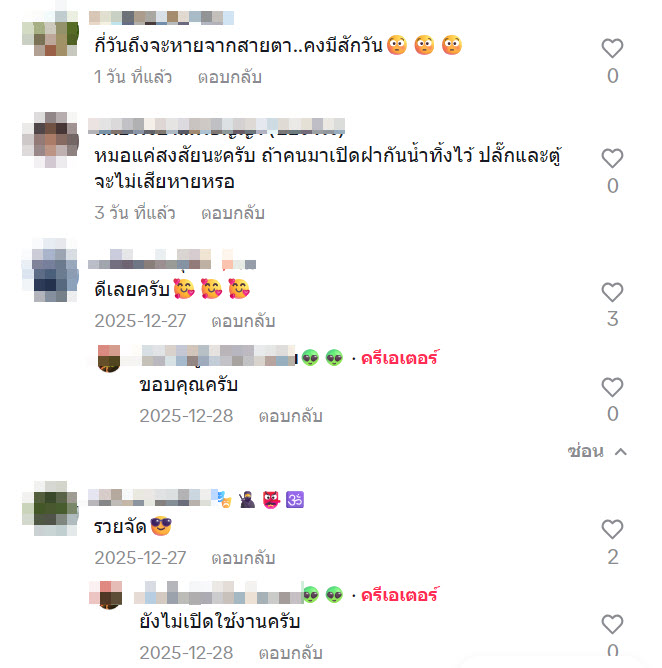The image size is (662, 668).
Task: Like the "ดีเลยครับ" comment
Action: (612, 292)
